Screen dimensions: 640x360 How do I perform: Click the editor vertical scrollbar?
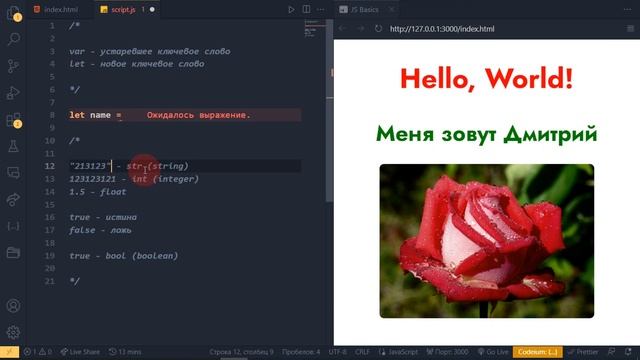point(329,110)
